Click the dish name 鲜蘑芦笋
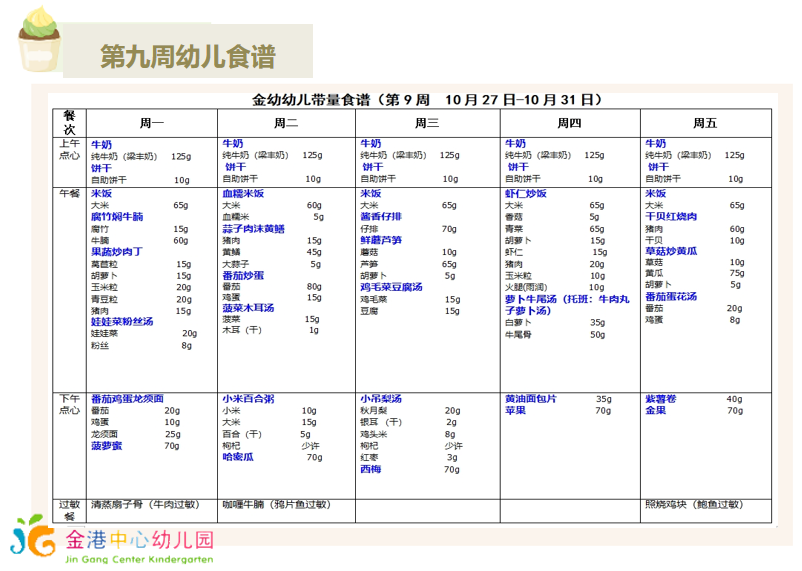The height and width of the screenshot is (571, 802). 381,240
